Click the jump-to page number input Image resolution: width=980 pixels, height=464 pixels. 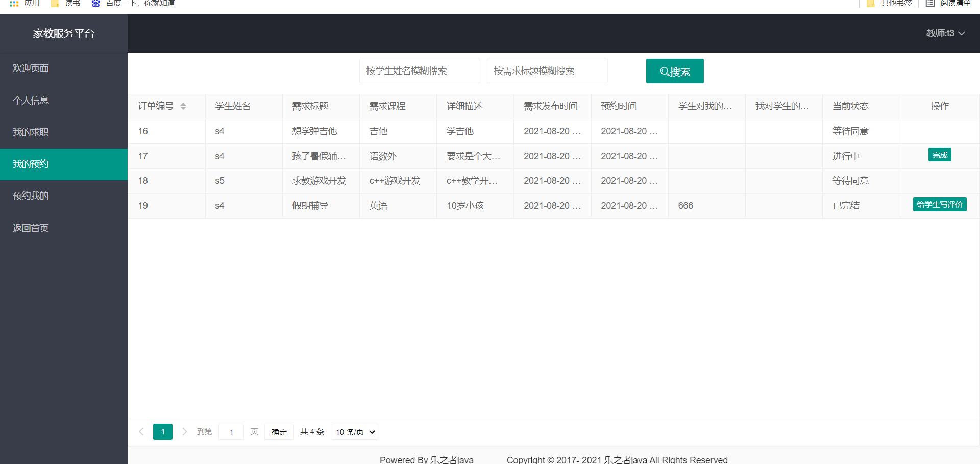click(231, 432)
